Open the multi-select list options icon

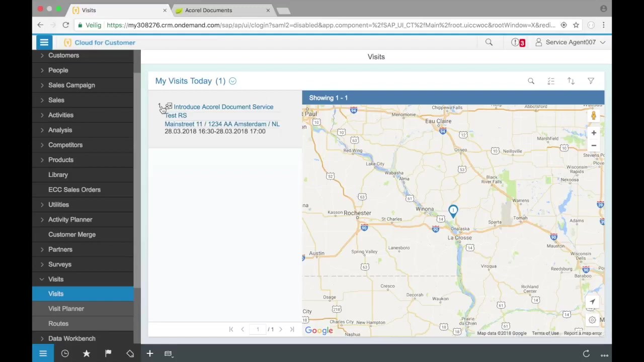point(551,81)
